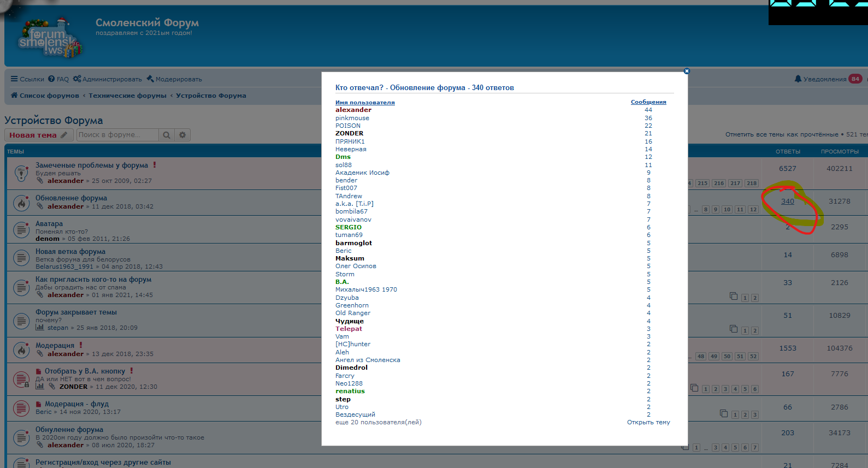
Task: Open topic Отобрать у В.А. кнопку
Action: [85, 371]
